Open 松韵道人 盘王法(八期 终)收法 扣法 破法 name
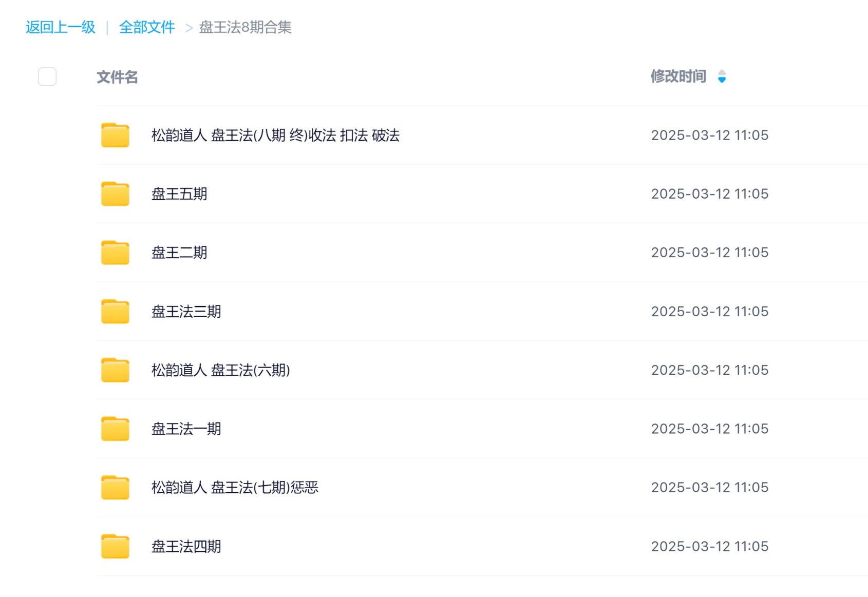868x597 pixels. [x=275, y=136]
